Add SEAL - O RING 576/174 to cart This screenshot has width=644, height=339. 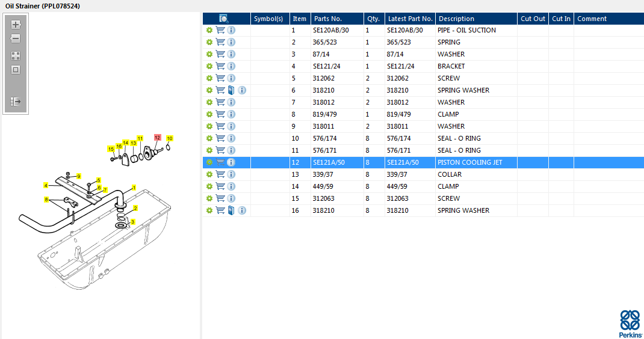point(220,138)
